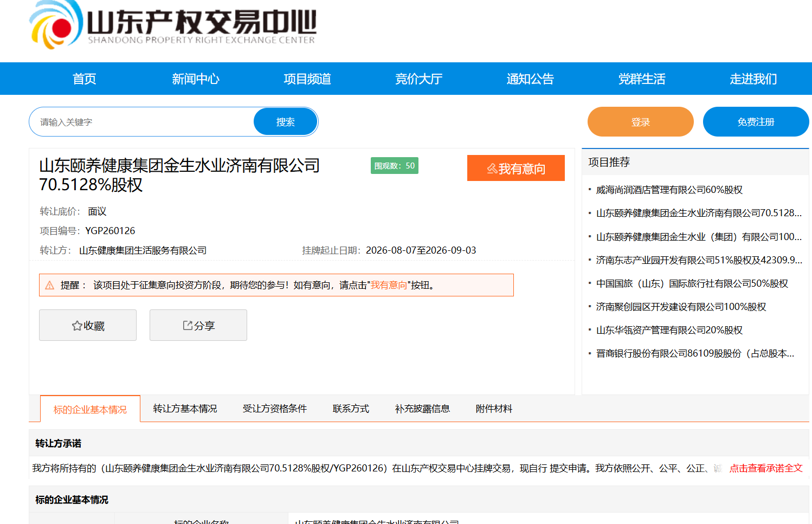Open recommended project 山东华瓴资产管理有限公司20%股权
Viewport: 812px width, 524px height.
[669, 330]
